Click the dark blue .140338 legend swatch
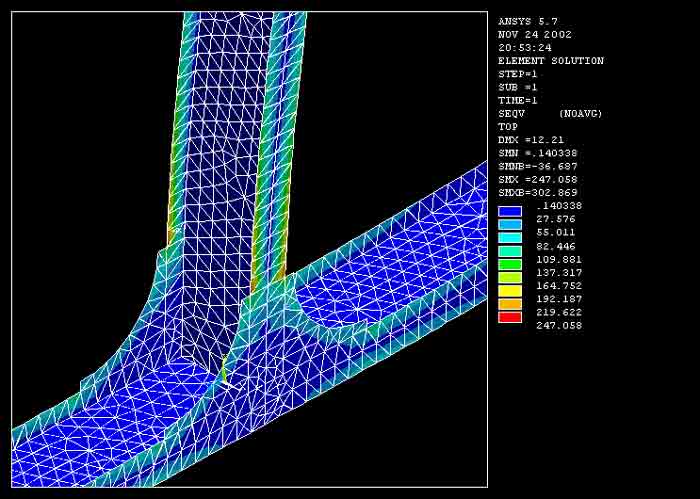Image resolution: width=700 pixels, height=499 pixels. 510,212
